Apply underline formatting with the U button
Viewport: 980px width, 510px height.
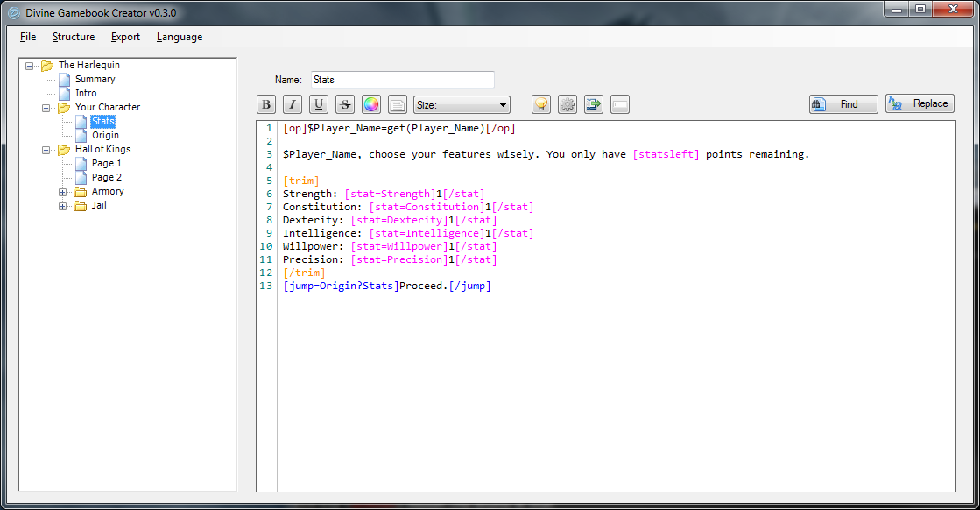[x=319, y=104]
